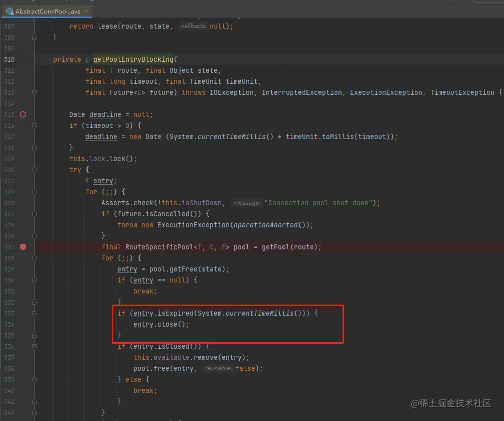The image size is (504, 421).
Task: Click 'return lease' statement on line 307
Action: (93, 26)
